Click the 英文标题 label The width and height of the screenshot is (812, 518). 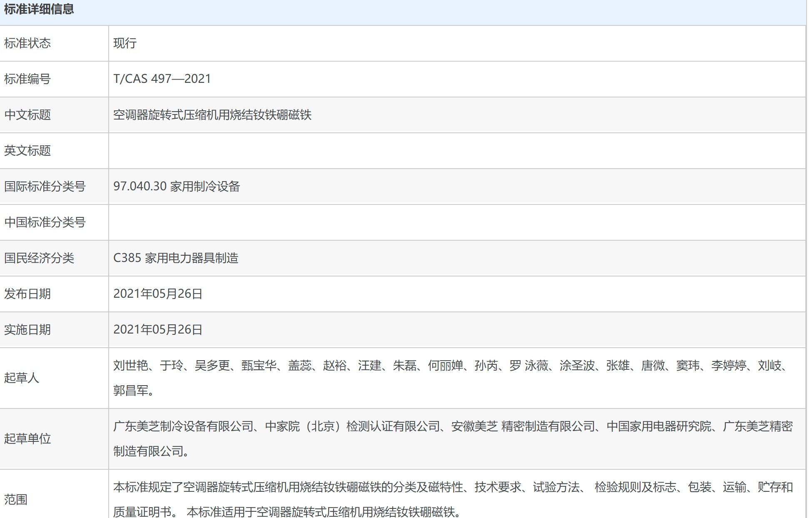pyautogui.click(x=27, y=151)
